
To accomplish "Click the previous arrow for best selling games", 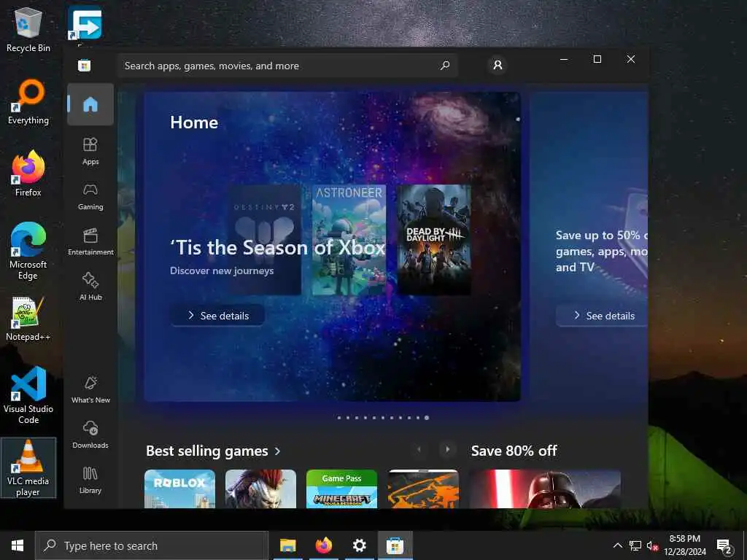I will [x=419, y=449].
